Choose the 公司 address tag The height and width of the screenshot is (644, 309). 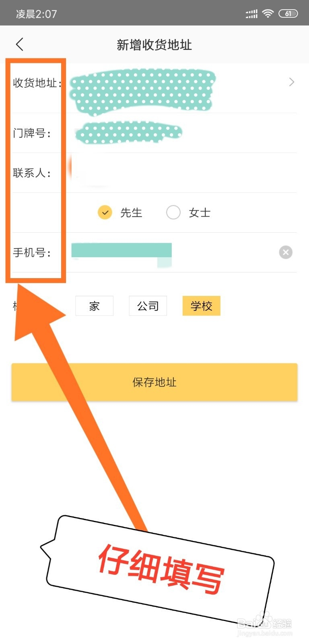click(x=148, y=306)
